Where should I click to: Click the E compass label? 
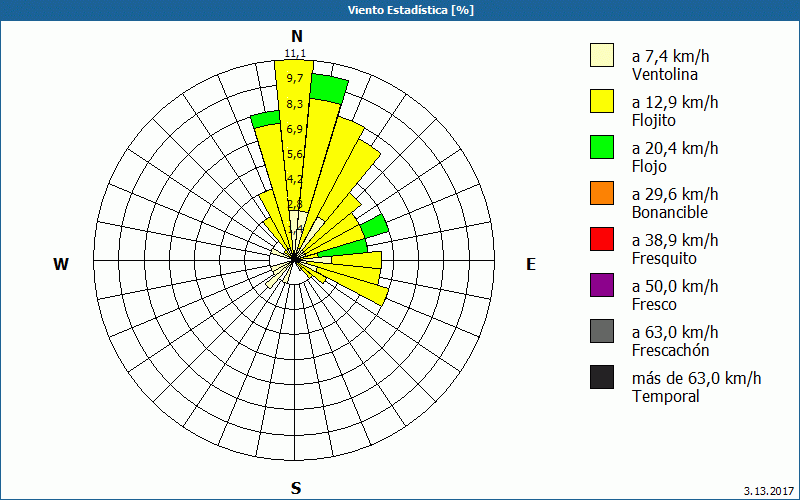531,264
